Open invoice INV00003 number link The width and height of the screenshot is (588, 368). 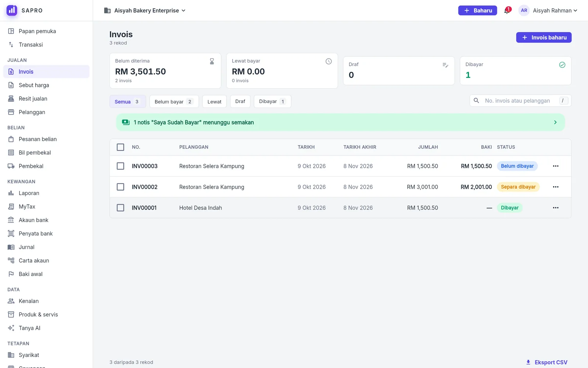point(145,166)
